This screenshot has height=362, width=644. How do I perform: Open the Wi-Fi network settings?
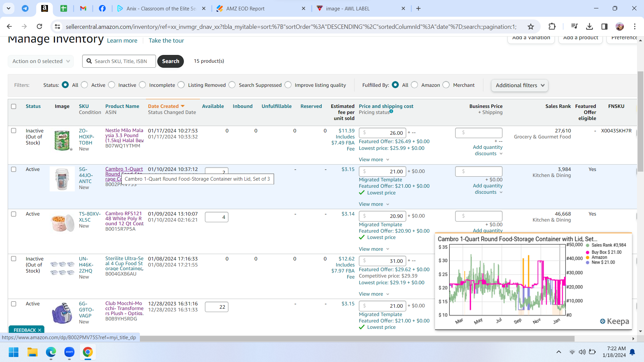click(572, 352)
